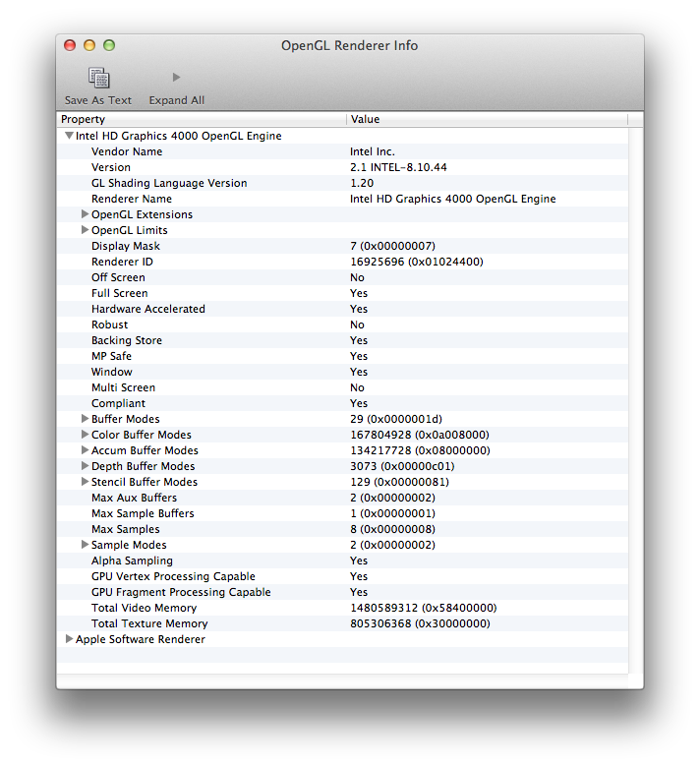Image resolution: width=700 pixels, height=767 pixels.
Task: Expand the Buffer Modes row
Action: pos(85,418)
